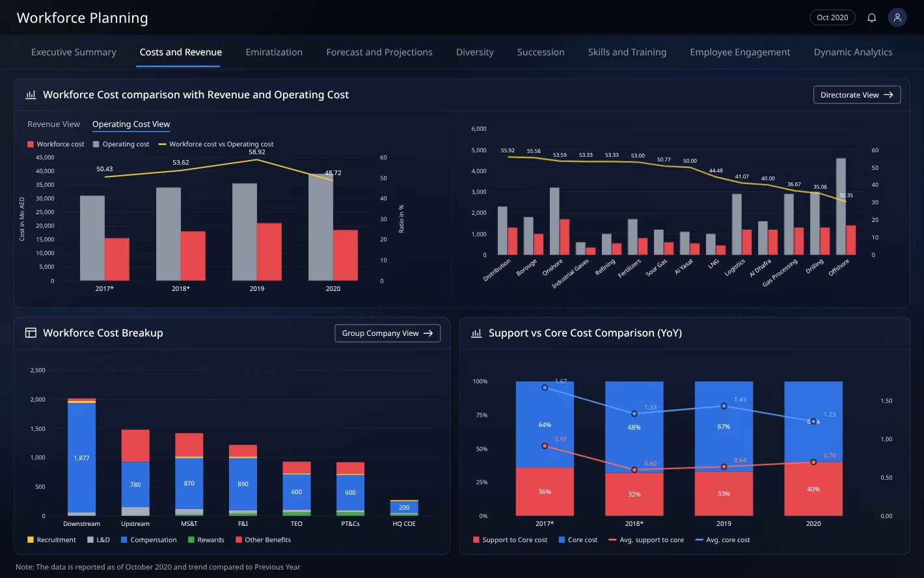
Task: Click the table icon beside Workforce Cost Breakup
Action: 31,333
